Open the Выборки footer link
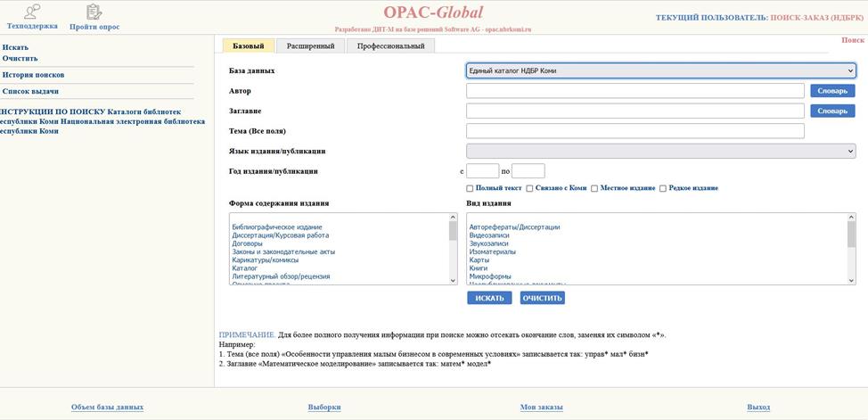Viewport: 868px width, 420px height. 324,408
